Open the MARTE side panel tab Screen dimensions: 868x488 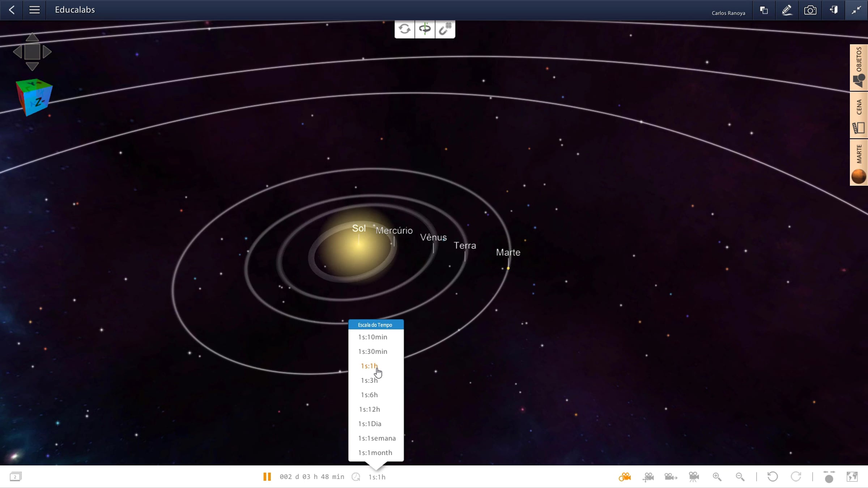(859, 163)
